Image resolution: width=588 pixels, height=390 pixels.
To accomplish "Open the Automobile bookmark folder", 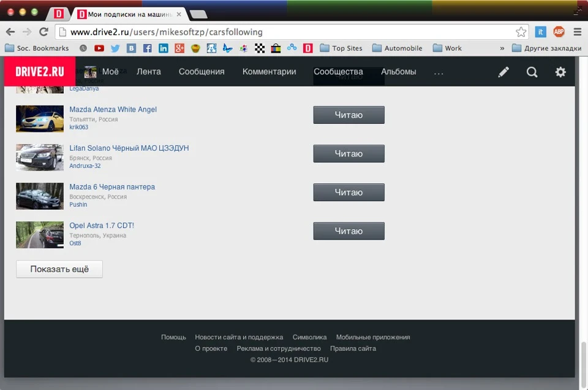I will [397, 48].
